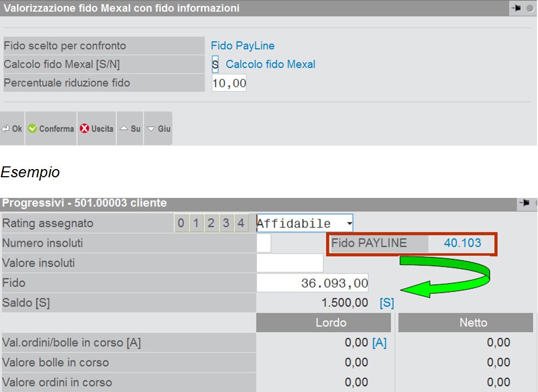This screenshot has height=392, width=538.
Task: Click the Fido amount field 36.093,00
Action: 312,283
